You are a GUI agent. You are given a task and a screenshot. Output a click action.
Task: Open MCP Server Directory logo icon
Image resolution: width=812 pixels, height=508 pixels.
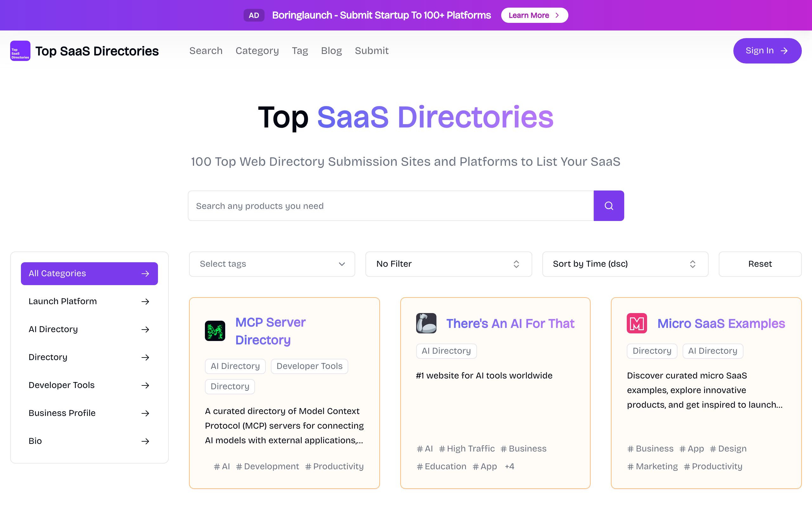215,331
